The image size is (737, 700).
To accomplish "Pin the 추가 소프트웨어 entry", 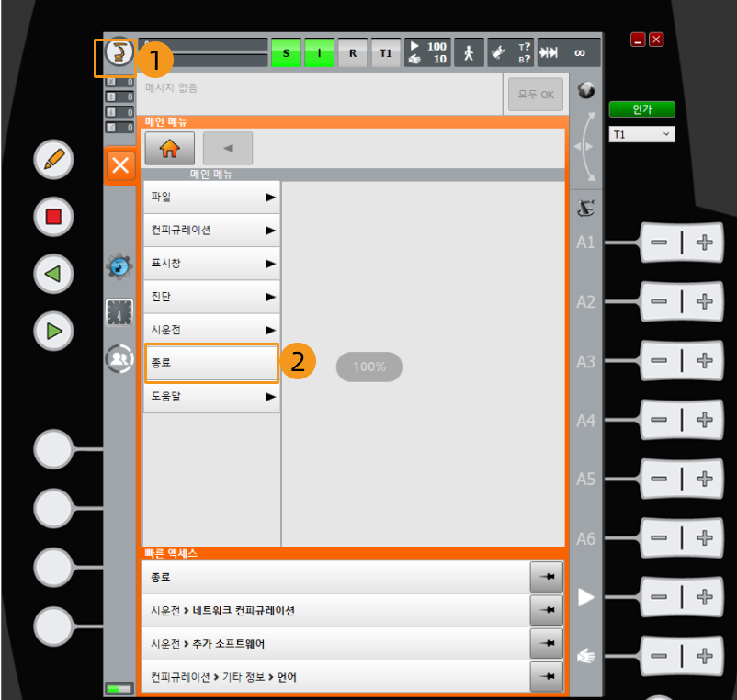I will [x=547, y=644].
